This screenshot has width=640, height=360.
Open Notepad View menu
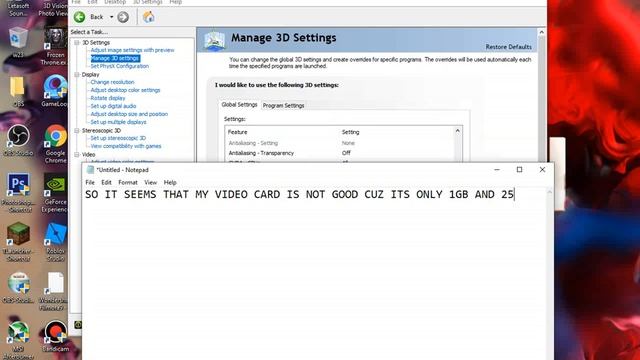click(150, 182)
